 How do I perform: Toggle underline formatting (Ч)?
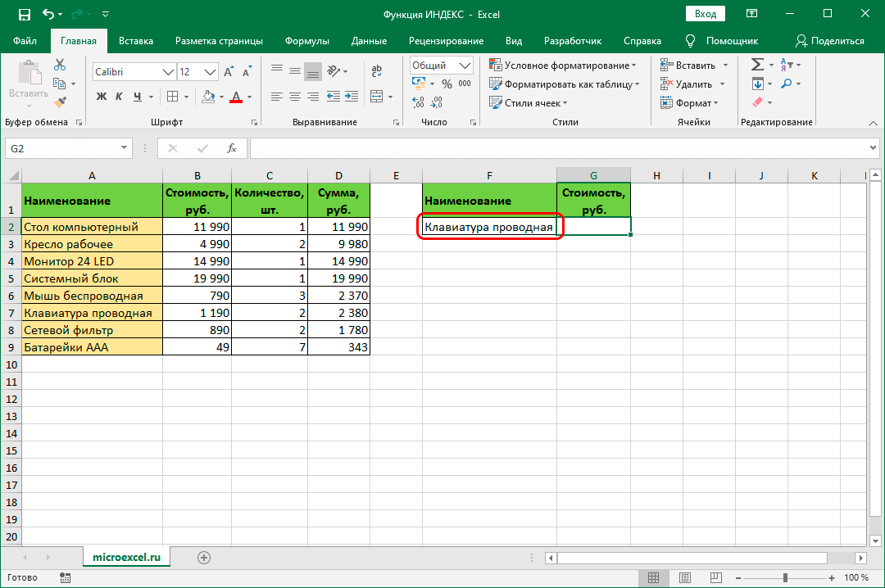[138, 97]
